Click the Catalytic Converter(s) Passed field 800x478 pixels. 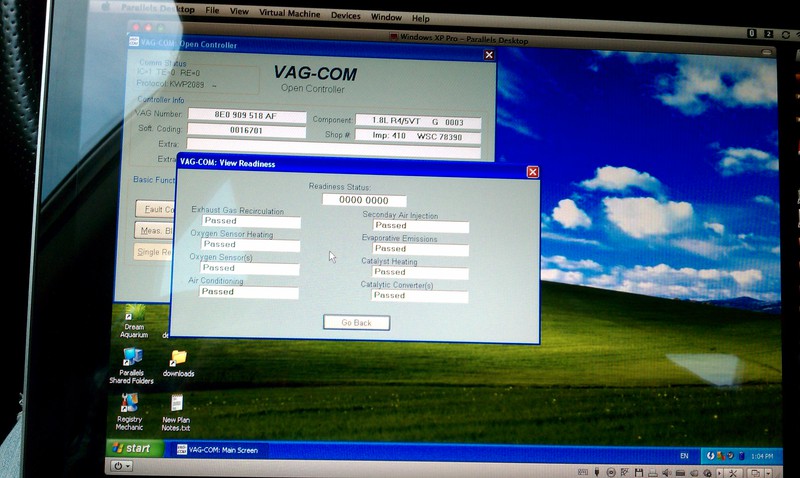pos(419,296)
